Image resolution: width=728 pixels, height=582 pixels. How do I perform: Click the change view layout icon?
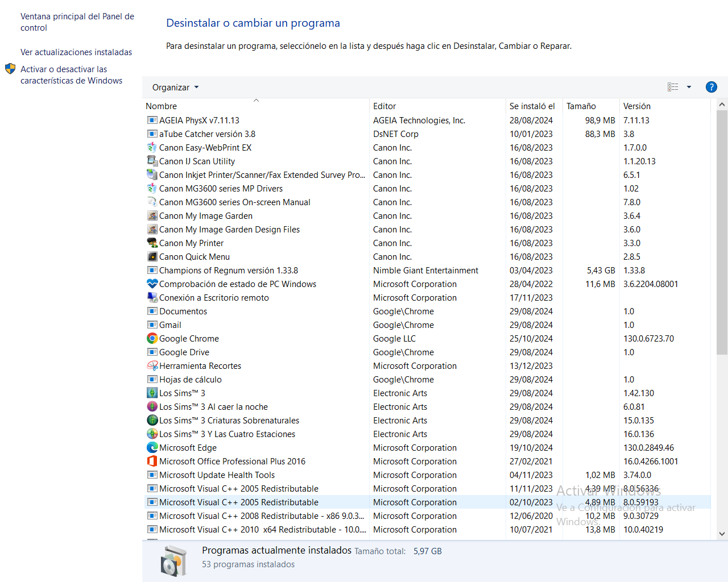pyautogui.click(x=673, y=87)
